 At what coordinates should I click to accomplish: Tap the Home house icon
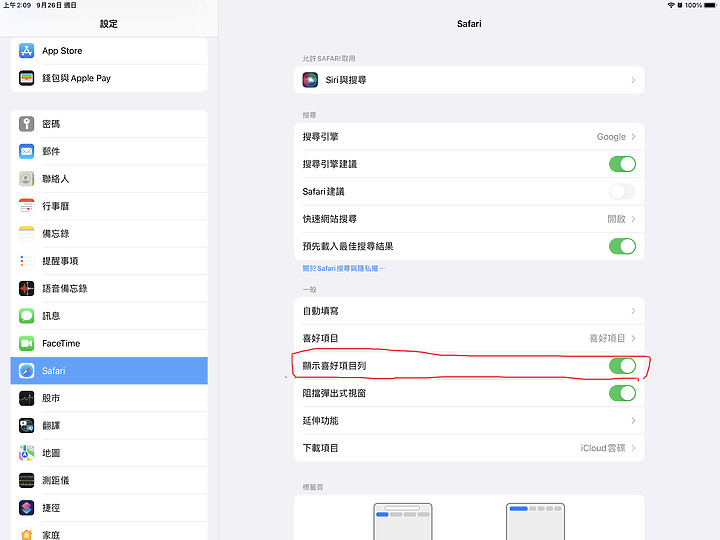(x=26, y=534)
